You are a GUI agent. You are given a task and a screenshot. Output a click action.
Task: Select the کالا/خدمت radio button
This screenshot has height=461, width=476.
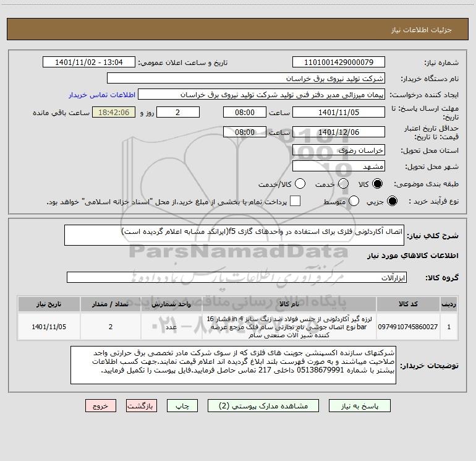coord(300,184)
